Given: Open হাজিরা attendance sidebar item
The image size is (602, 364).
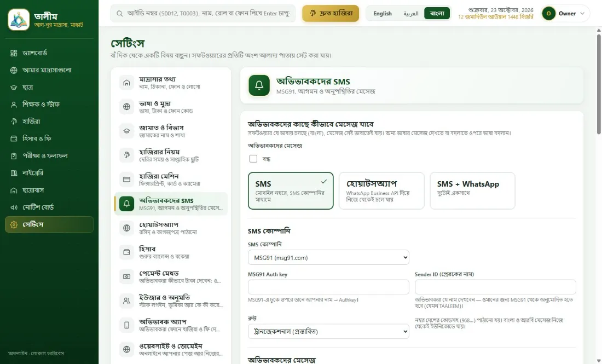Looking at the screenshot, I should tap(49, 122).
